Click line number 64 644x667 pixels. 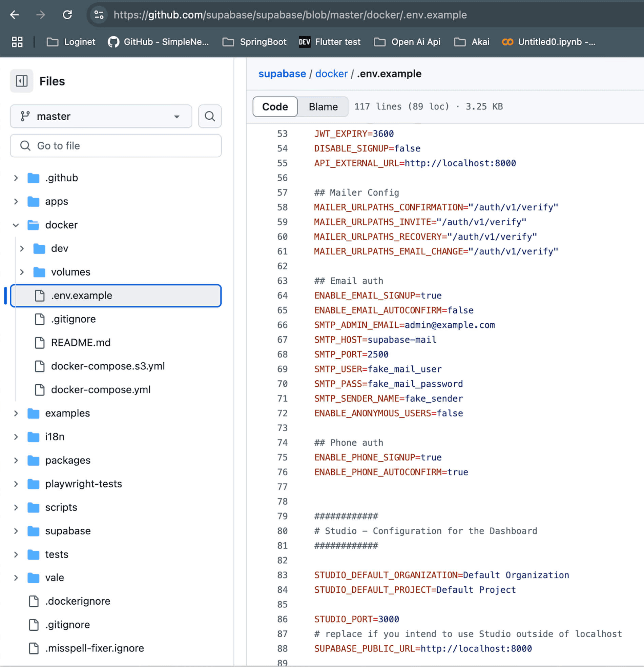coord(282,296)
